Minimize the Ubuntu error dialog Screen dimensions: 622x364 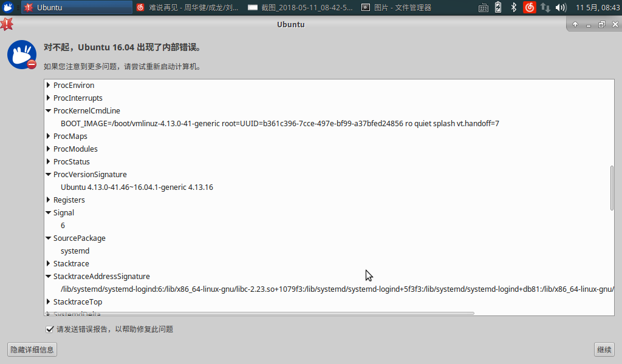point(589,25)
